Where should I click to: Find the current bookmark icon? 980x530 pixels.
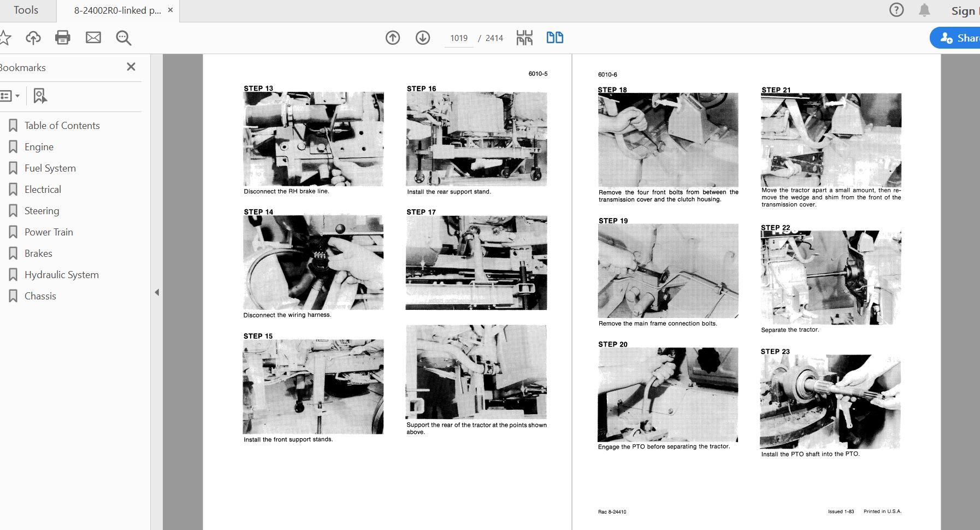[40, 96]
